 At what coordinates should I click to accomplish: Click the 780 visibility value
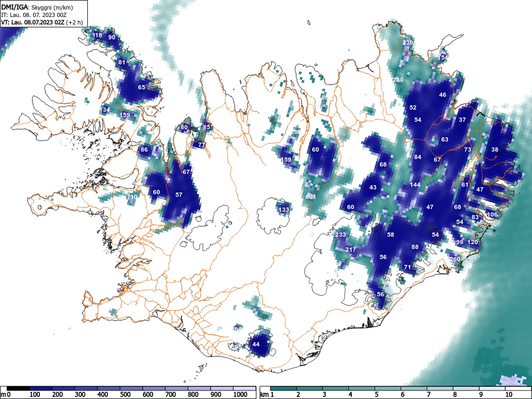(398, 80)
